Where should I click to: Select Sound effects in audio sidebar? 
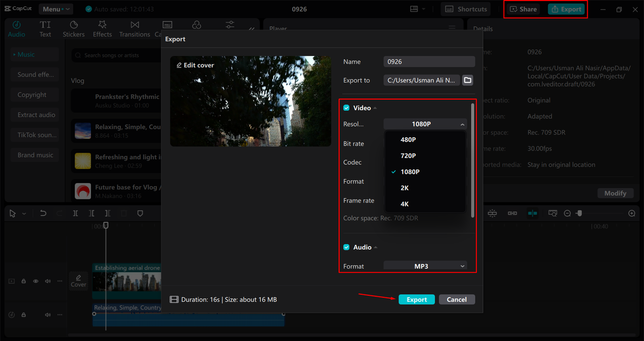point(35,74)
